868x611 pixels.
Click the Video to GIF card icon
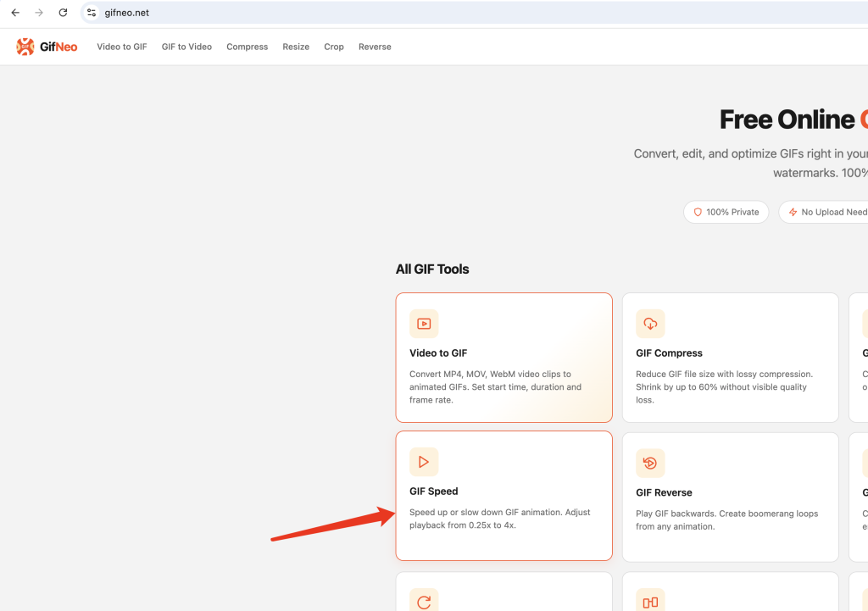pyautogui.click(x=424, y=324)
